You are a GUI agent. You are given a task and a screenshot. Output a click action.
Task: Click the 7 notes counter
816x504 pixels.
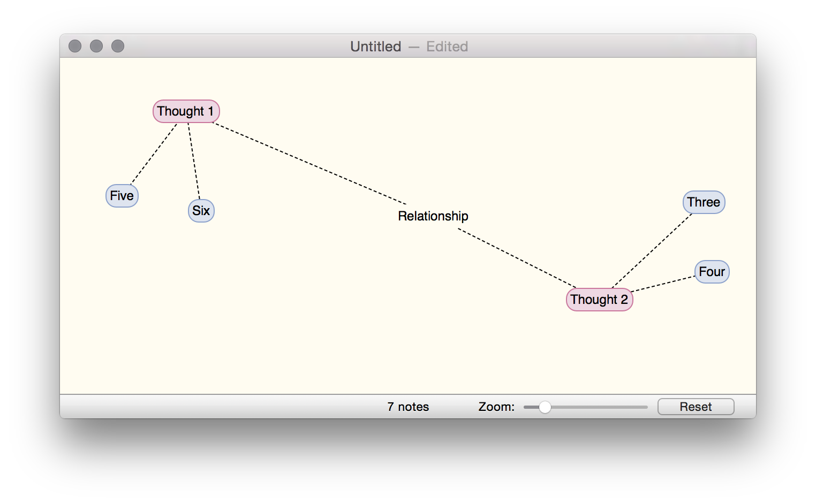pos(408,407)
